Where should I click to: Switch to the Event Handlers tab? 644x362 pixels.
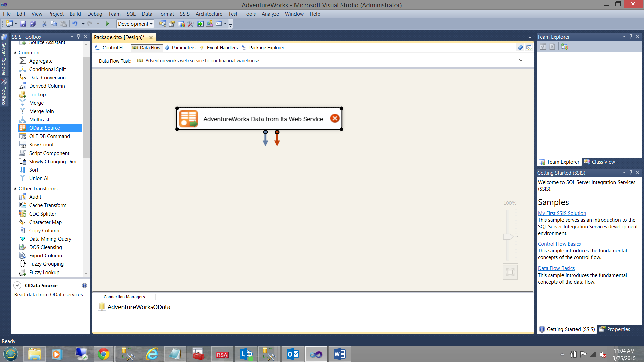(x=222, y=48)
